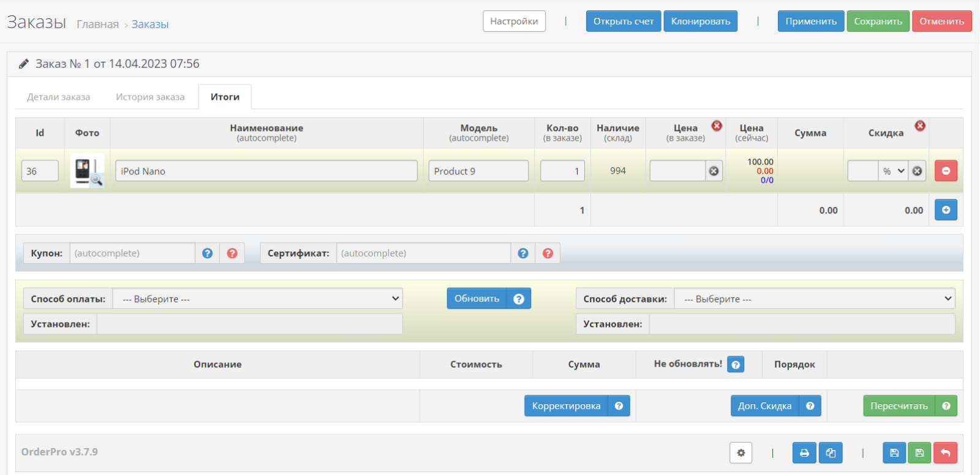This screenshot has width=980, height=475.
Task: Click help icon beside Не обновлять!
Action: pyautogui.click(x=736, y=364)
